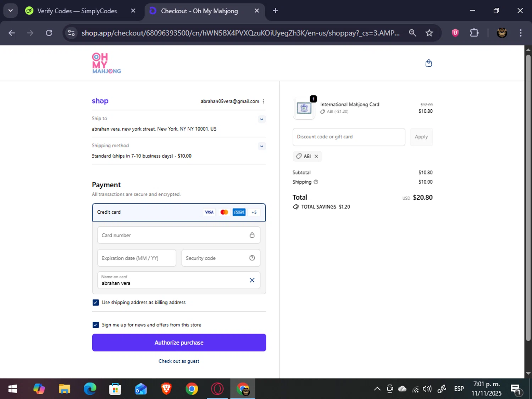Expand the Shipping method section
Image resolution: width=532 pixels, height=399 pixels.
click(x=261, y=146)
